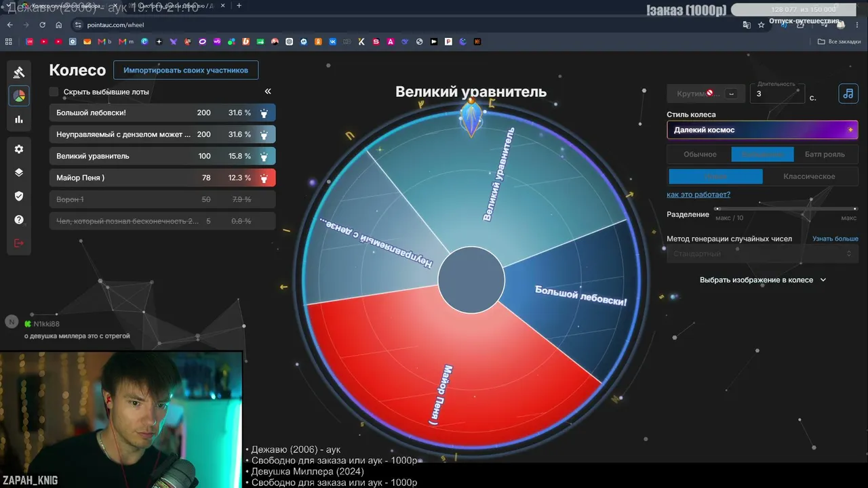Translate the page via translate icon

click(x=747, y=24)
